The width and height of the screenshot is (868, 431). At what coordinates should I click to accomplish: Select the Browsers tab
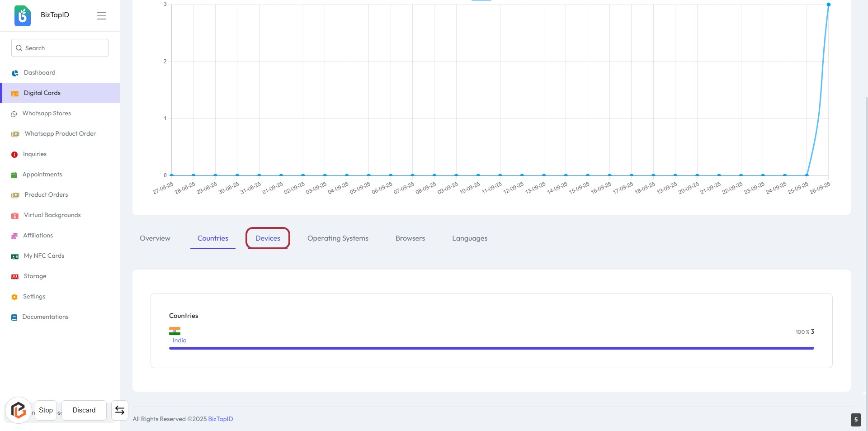(x=410, y=238)
